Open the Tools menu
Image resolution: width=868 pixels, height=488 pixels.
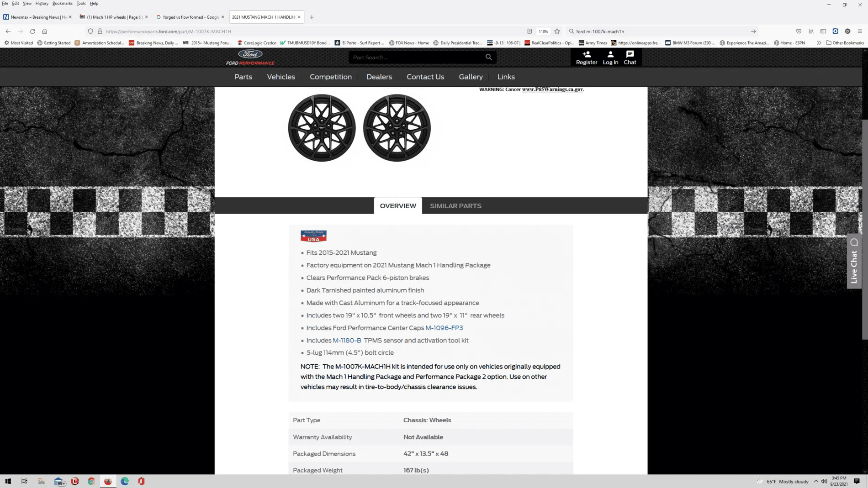pyautogui.click(x=81, y=4)
